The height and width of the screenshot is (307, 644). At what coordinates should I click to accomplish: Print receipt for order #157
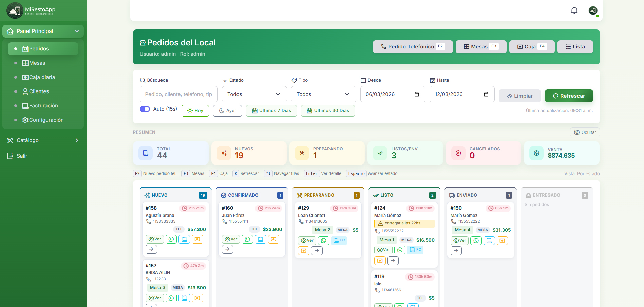(x=184, y=298)
